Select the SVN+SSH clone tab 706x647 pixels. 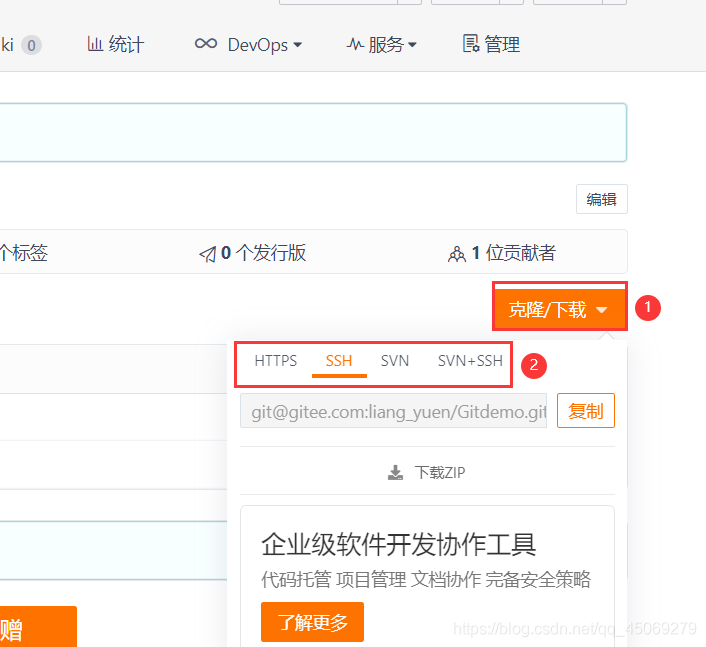(x=470, y=361)
